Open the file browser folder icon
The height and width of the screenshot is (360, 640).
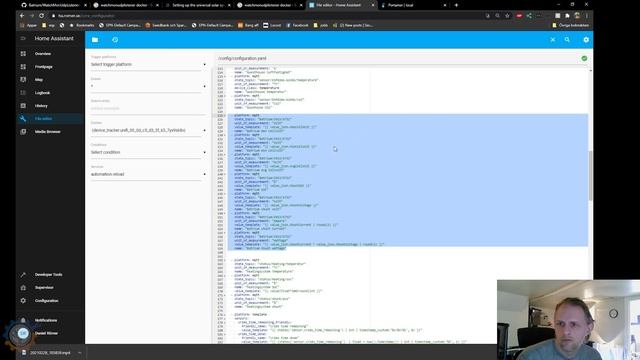coord(95,40)
